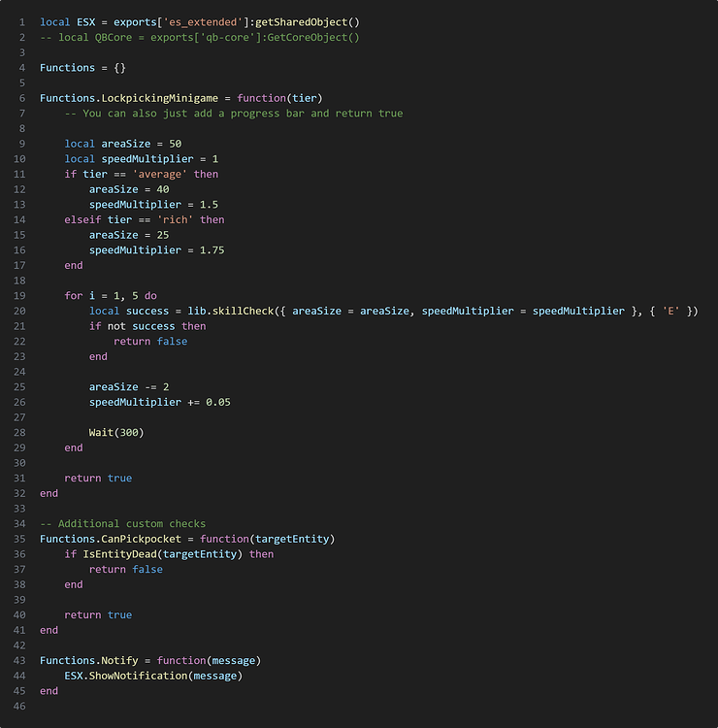Image resolution: width=718 pixels, height=728 pixels.
Task: Click the value 0.05 on line 26
Action: 218,403
